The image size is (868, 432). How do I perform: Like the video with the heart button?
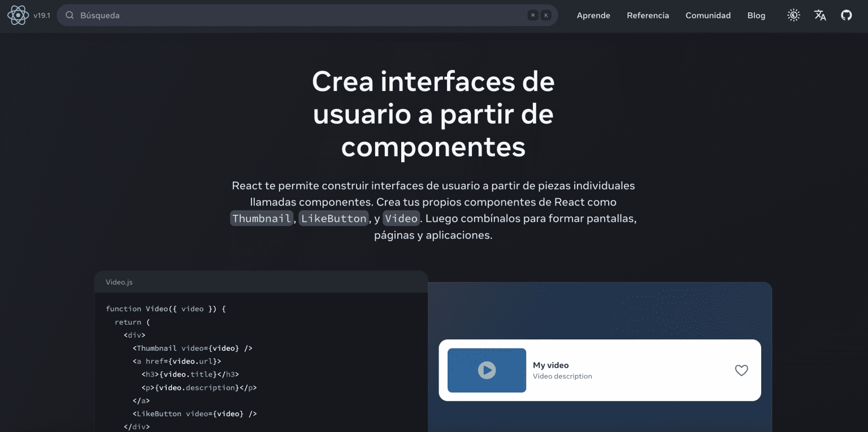coord(741,370)
